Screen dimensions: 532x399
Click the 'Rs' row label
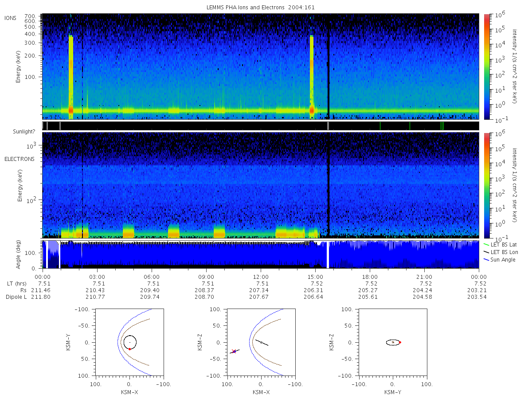click(x=23, y=290)
